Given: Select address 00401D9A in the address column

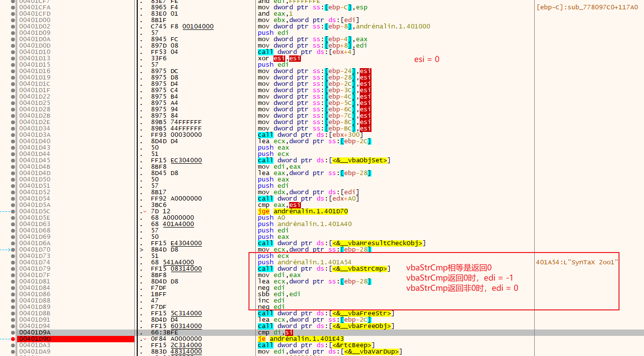Looking at the screenshot, I should tap(35, 332).
